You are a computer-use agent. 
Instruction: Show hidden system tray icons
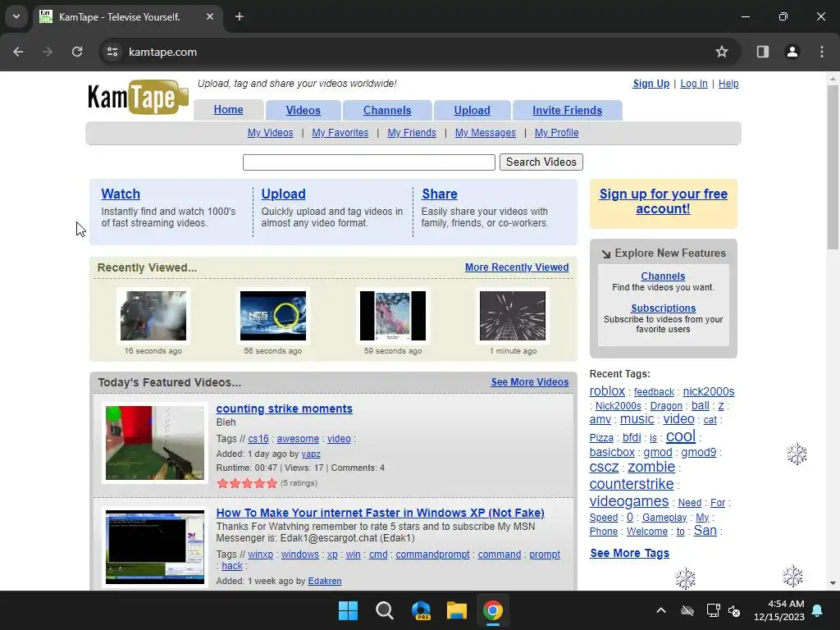pos(661,610)
